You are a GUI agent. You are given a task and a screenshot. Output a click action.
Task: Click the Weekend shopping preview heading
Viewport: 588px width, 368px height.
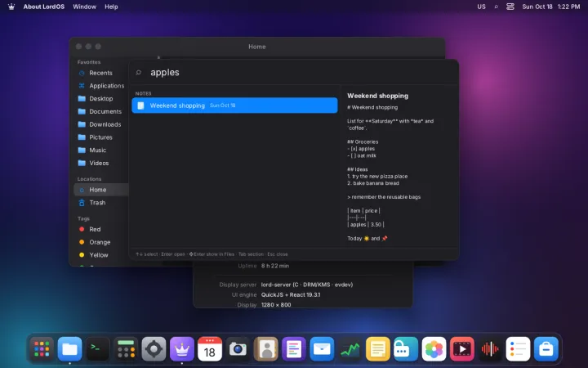pos(377,96)
